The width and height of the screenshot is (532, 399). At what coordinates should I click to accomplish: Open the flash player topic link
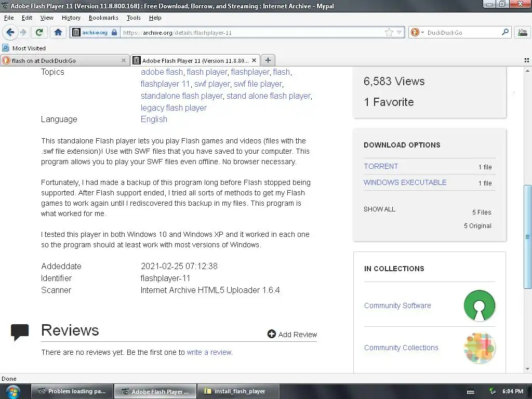pos(207,72)
